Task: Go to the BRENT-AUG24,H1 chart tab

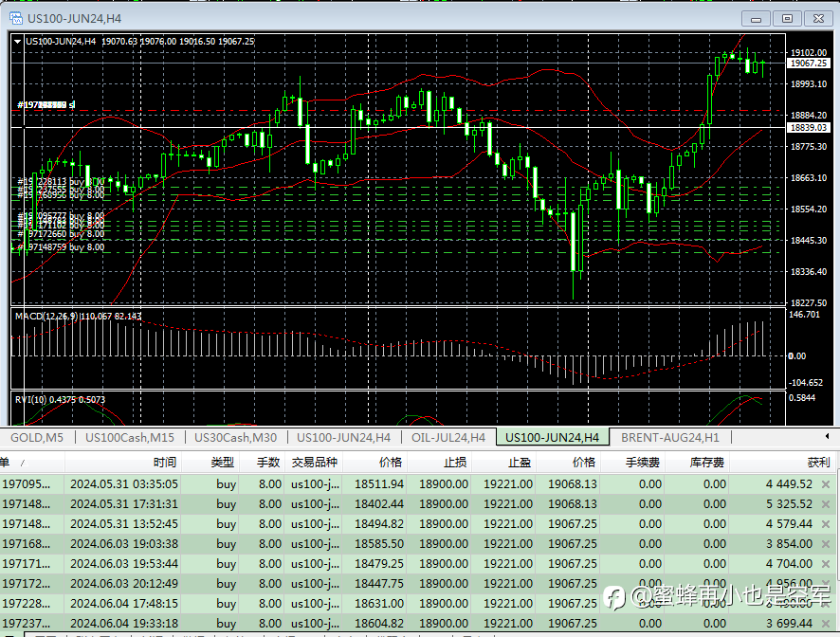Action: pos(669,438)
